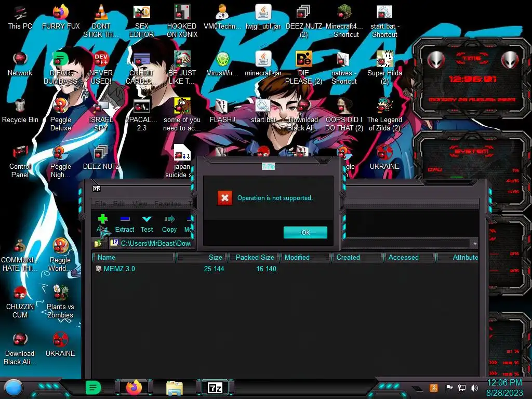Sort by the Attribute column header
The height and width of the screenshot is (399, 532).
(x=457, y=258)
